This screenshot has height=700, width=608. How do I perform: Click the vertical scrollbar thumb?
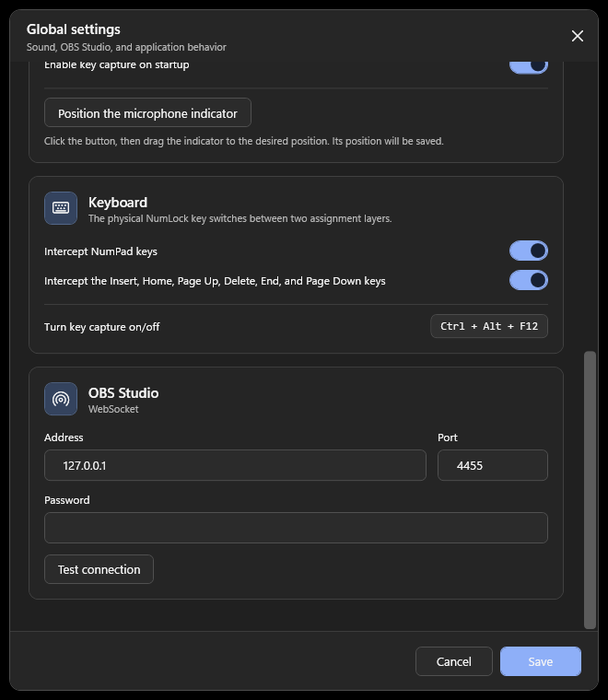[x=590, y=490]
